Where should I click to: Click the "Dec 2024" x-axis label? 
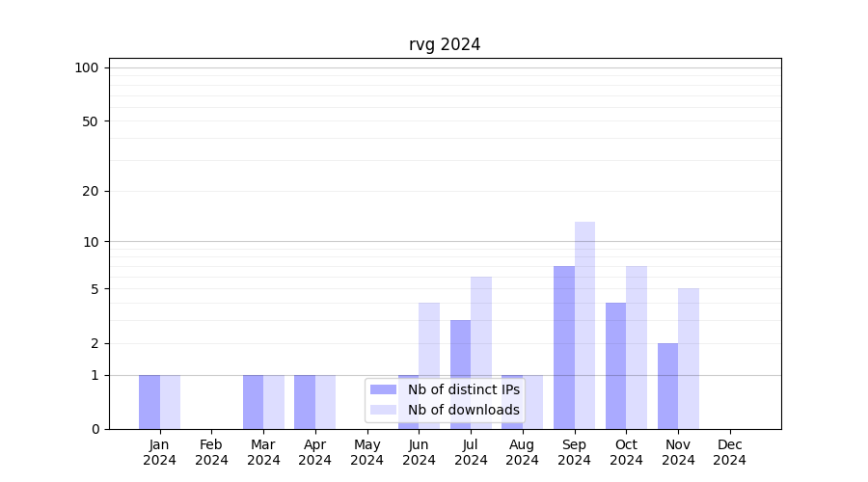click(729, 452)
